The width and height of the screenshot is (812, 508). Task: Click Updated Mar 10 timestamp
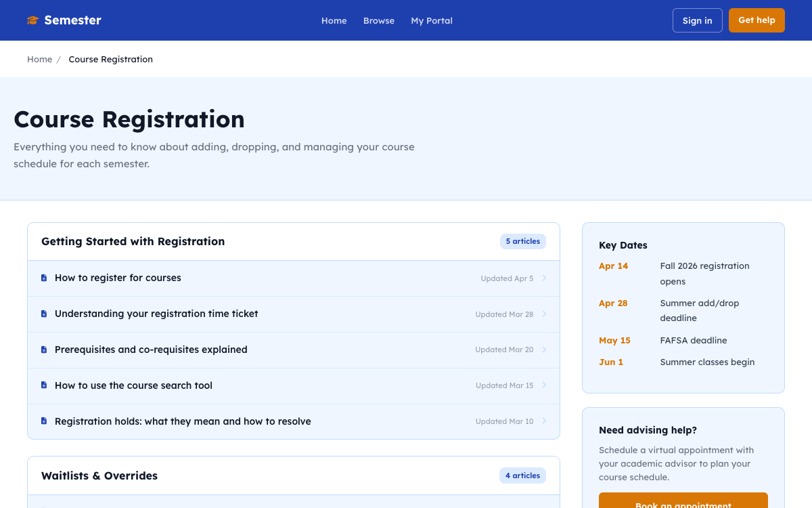click(504, 421)
